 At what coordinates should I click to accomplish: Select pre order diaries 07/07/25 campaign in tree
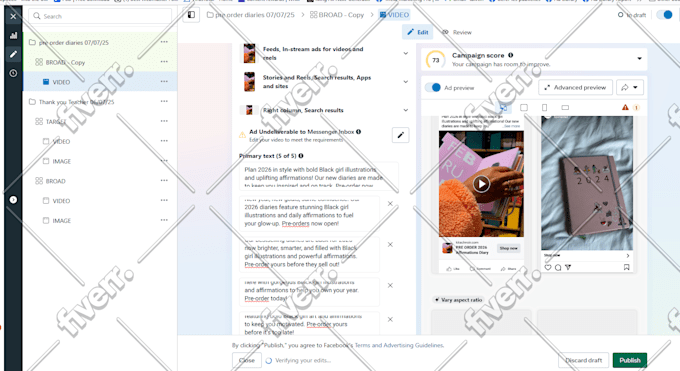pyautogui.click(x=74, y=43)
